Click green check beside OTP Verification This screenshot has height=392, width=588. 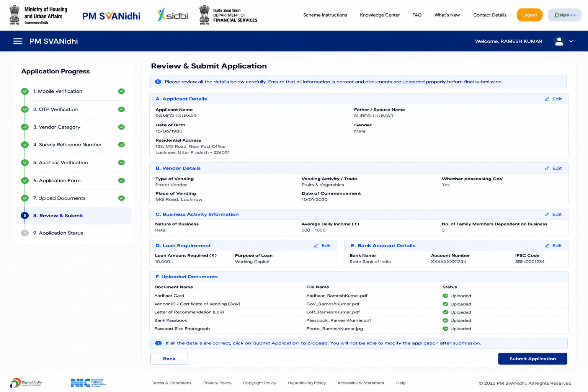[121, 109]
